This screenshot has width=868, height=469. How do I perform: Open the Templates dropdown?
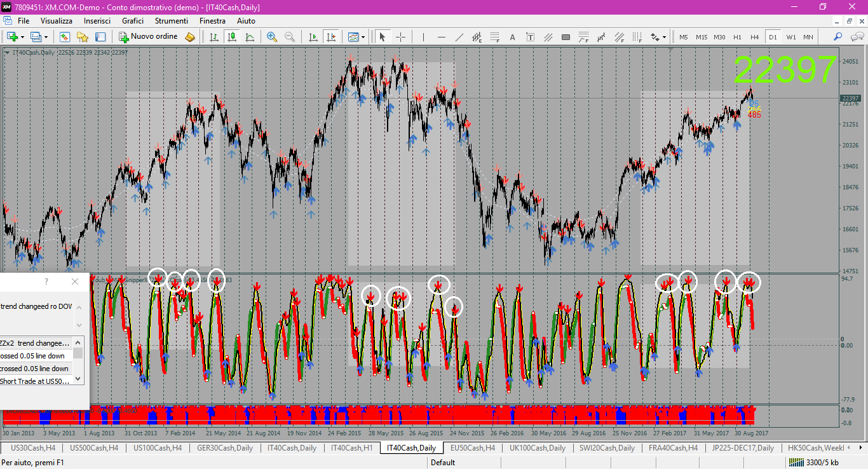(356, 37)
